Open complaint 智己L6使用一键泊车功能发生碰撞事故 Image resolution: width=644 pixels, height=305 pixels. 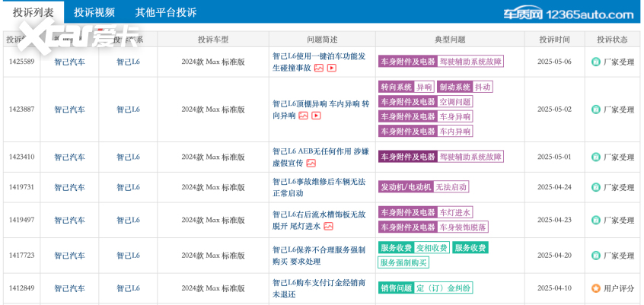click(x=319, y=62)
